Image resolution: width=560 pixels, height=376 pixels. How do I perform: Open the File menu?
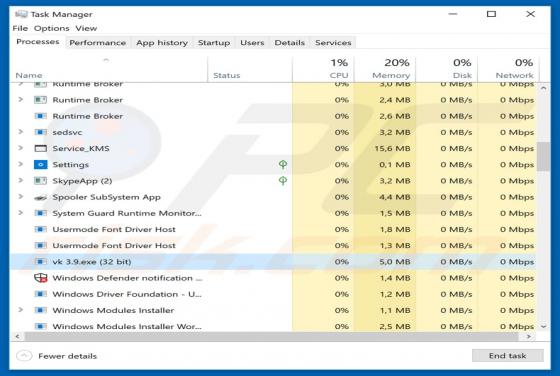[x=20, y=28]
